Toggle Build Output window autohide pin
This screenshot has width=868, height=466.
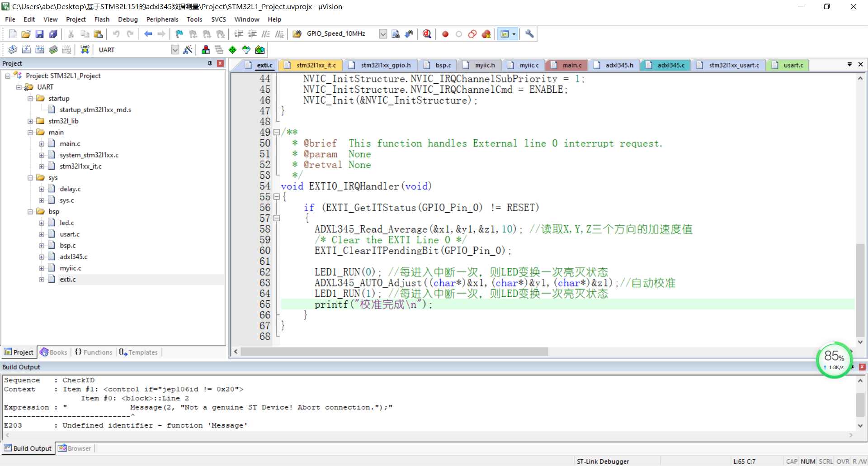point(853,367)
